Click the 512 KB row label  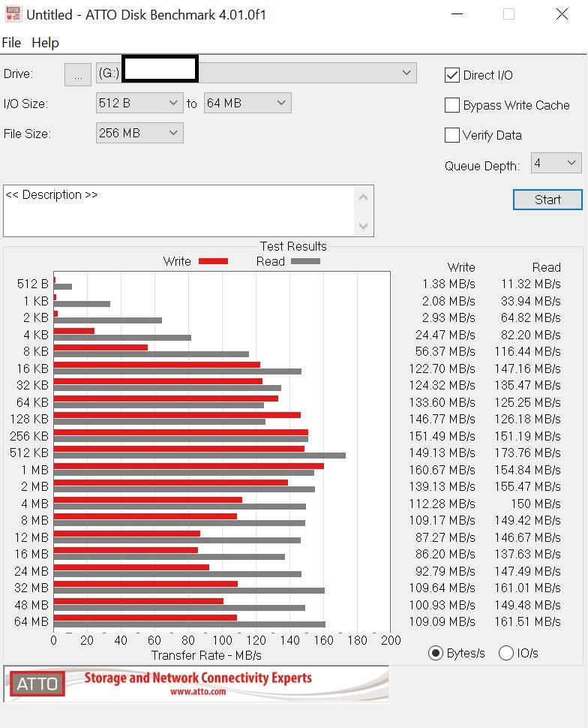click(28, 453)
